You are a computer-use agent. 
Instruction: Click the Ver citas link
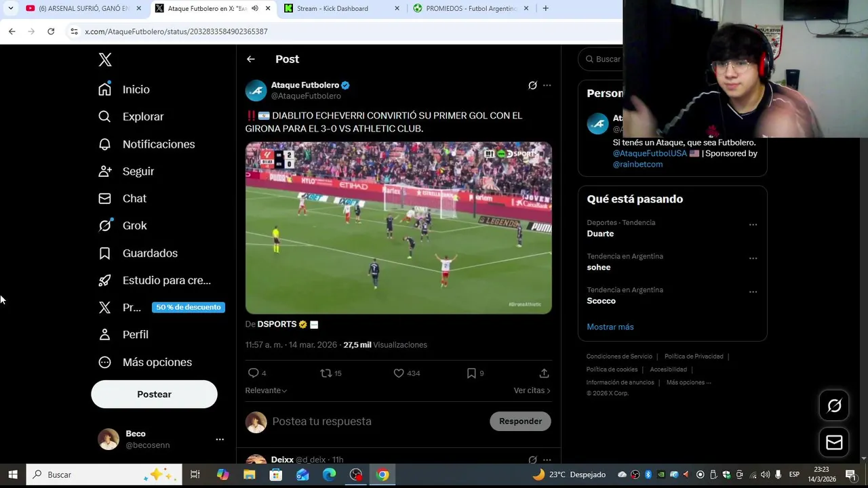click(x=532, y=390)
